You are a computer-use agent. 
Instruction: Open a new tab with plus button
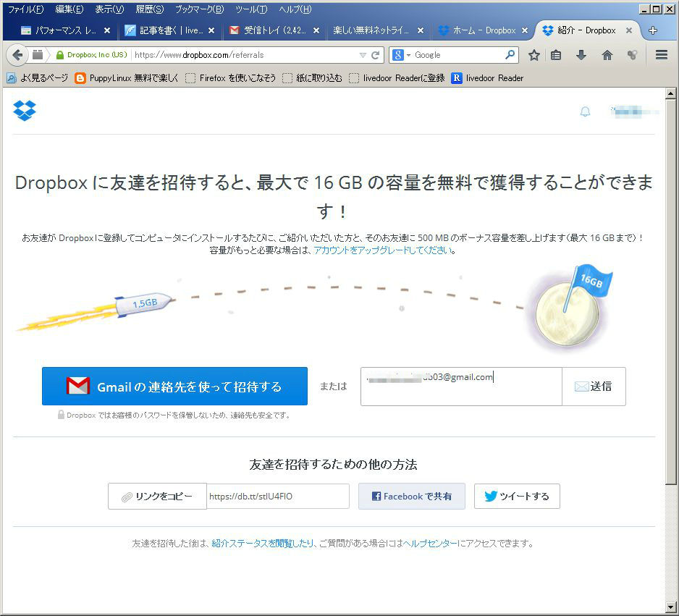(x=653, y=30)
